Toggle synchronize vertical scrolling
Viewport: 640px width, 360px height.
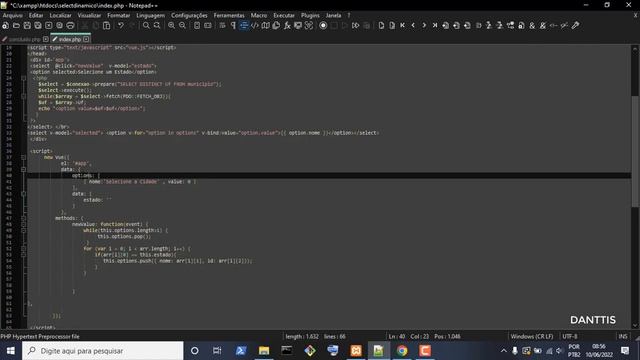(197, 25)
